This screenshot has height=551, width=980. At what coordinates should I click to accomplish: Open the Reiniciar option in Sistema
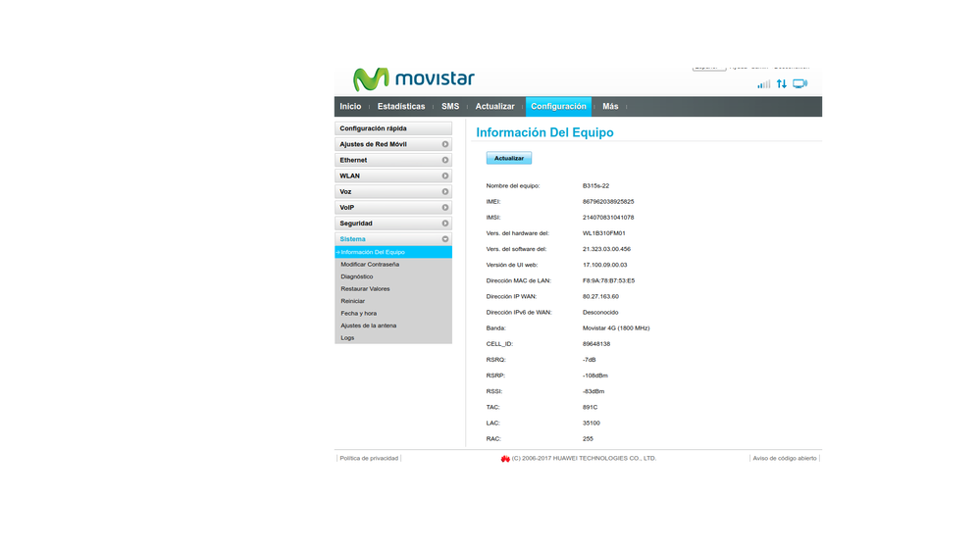[352, 301]
